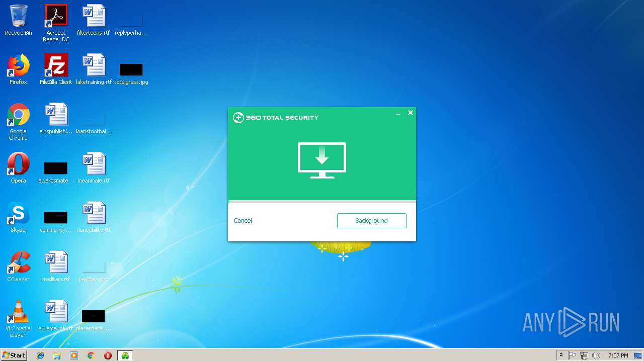Select the meanmale.rtf desktop file

[94, 168]
